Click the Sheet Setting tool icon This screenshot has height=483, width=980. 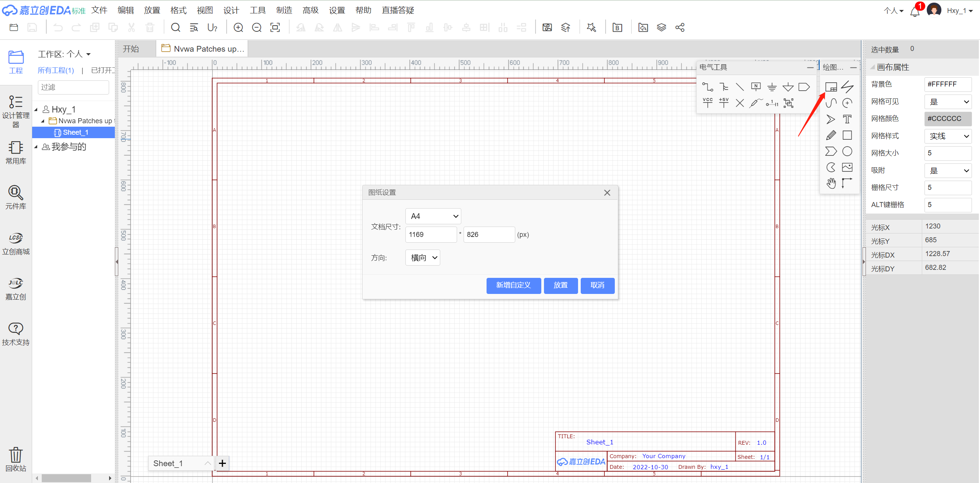pyautogui.click(x=831, y=87)
